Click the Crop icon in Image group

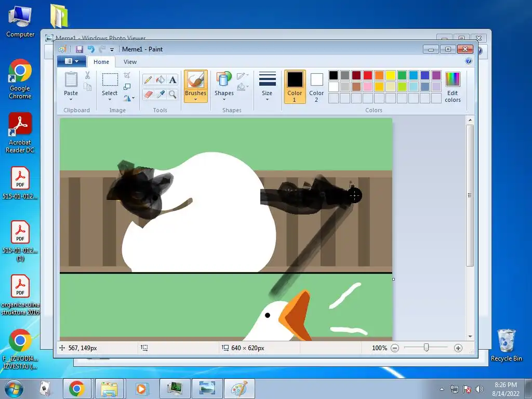coord(127,75)
